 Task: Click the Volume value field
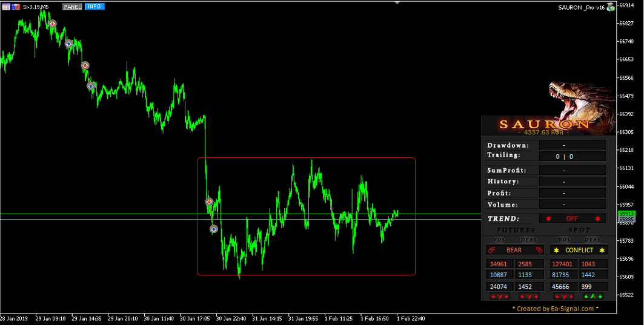point(573,205)
